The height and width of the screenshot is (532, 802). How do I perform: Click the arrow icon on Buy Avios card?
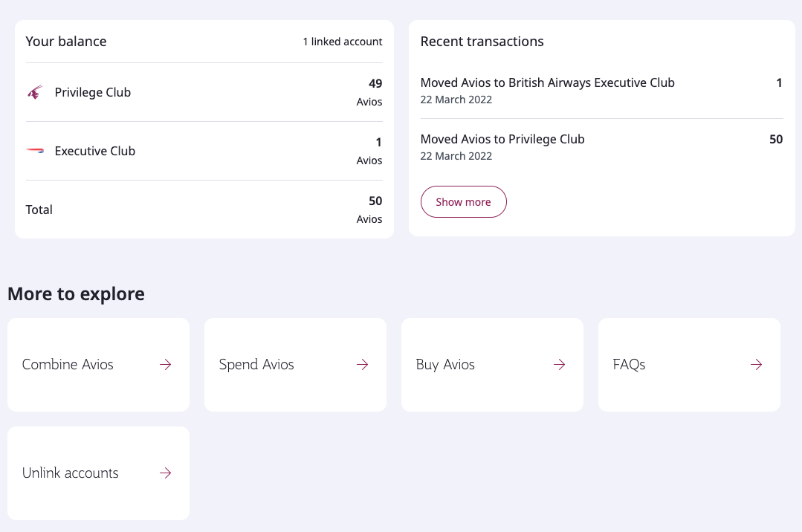click(x=559, y=364)
